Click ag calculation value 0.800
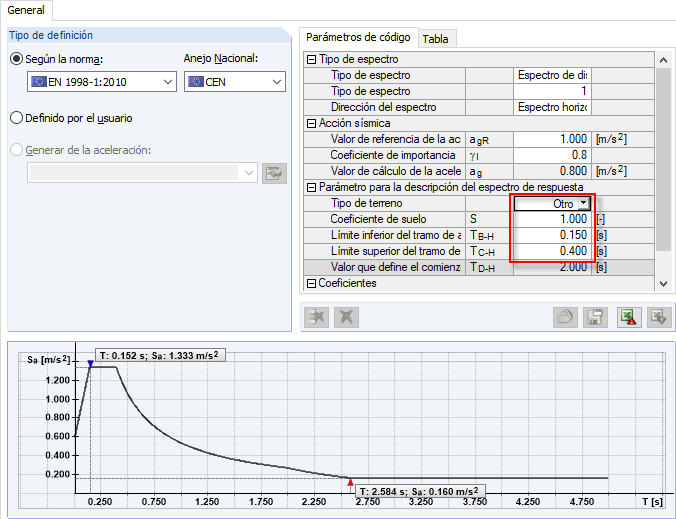Image resolution: width=676 pixels, height=519 pixels. pyautogui.click(x=552, y=171)
